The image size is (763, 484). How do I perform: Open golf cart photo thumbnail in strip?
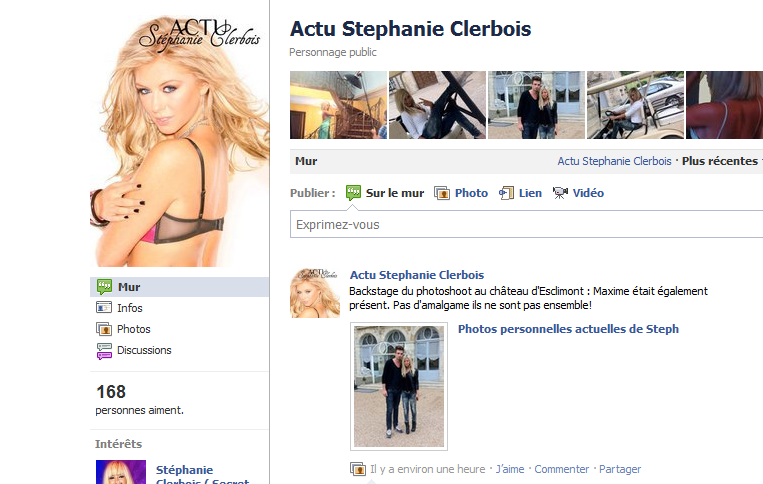(x=636, y=105)
